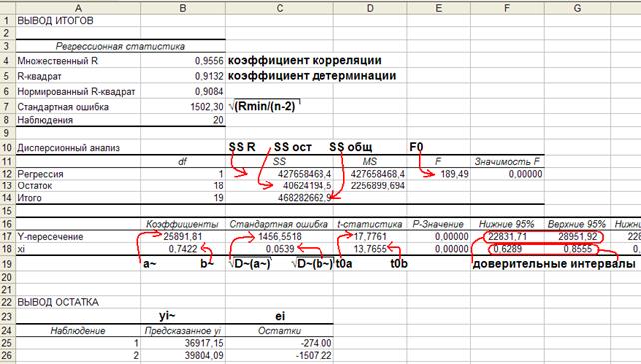The image size is (641, 364).
Task: Select row 26 header
Action: coord(7,356)
